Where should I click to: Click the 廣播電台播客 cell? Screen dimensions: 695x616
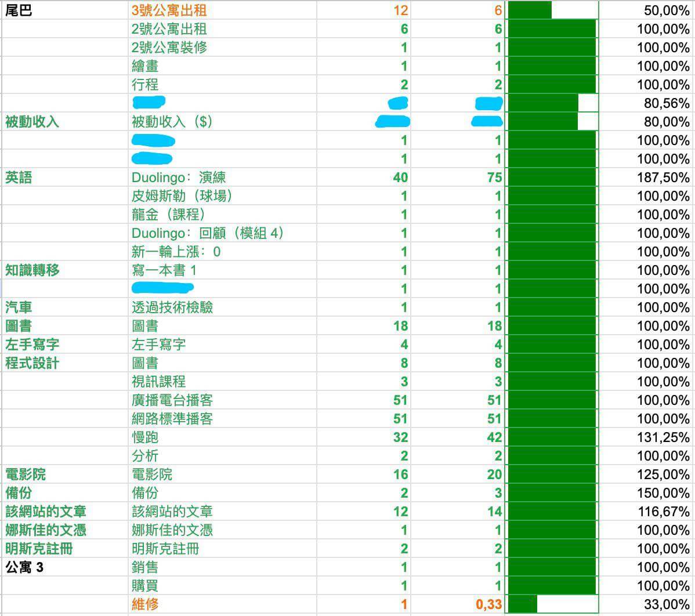[223, 400]
